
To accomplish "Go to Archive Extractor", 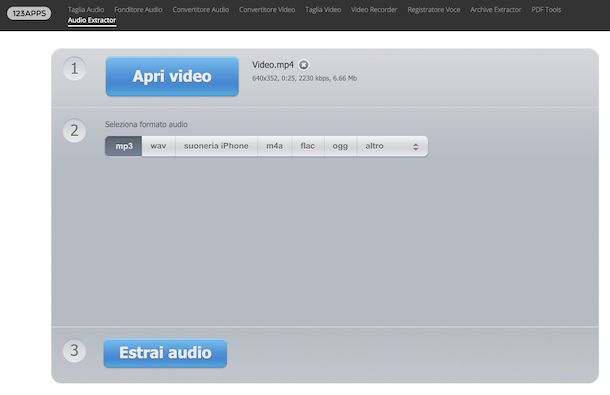I will click(x=496, y=10).
